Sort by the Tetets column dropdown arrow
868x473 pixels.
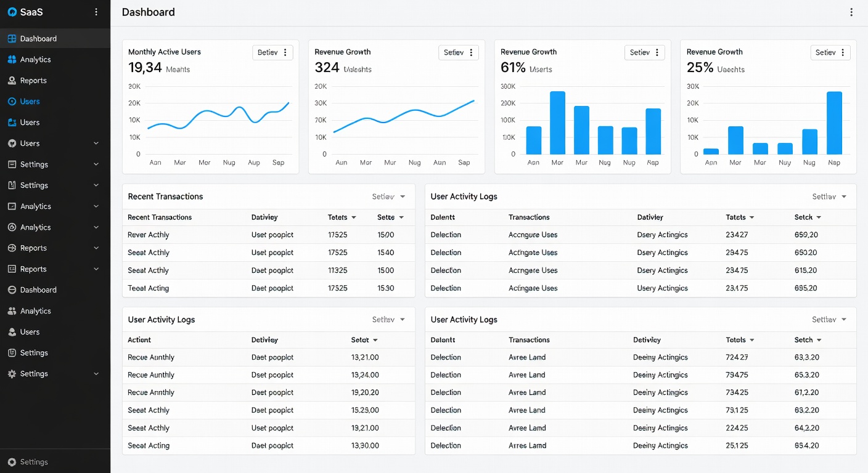[x=354, y=217]
